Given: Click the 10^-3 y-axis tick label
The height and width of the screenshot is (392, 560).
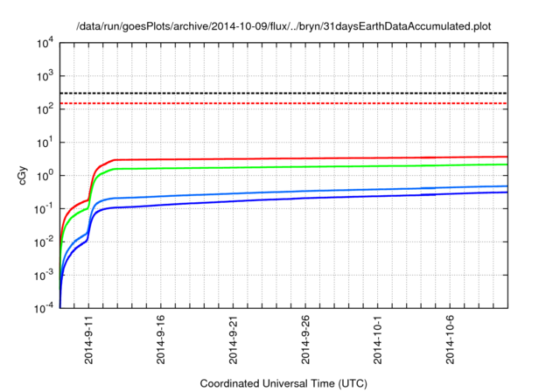Looking at the screenshot, I should click(x=45, y=276).
